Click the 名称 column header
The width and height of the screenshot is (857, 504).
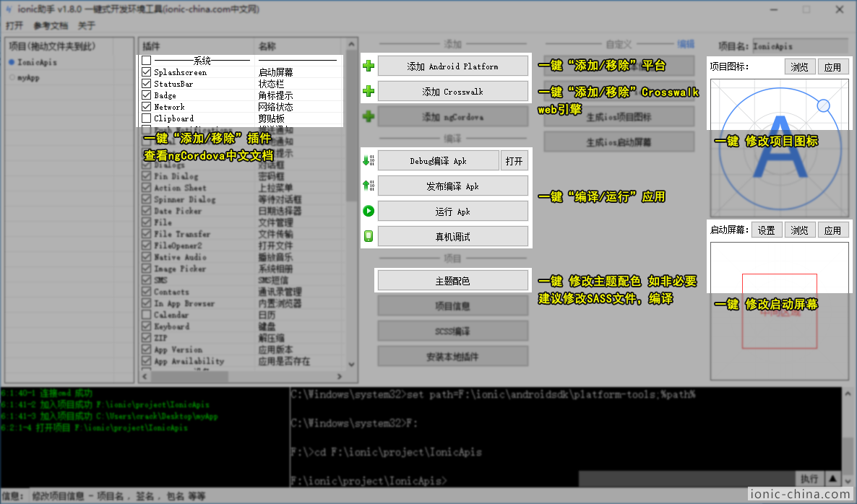pyautogui.click(x=299, y=46)
